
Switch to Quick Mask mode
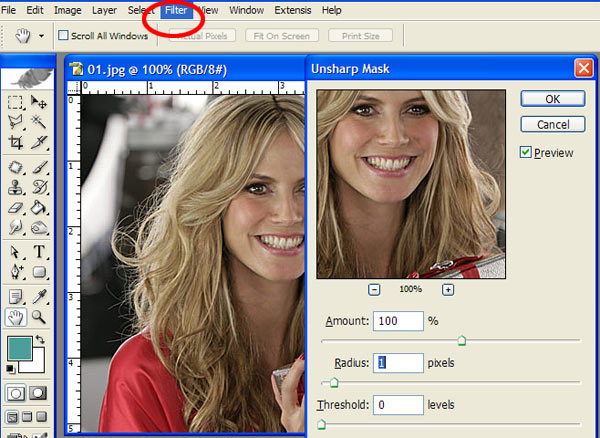tap(40, 394)
